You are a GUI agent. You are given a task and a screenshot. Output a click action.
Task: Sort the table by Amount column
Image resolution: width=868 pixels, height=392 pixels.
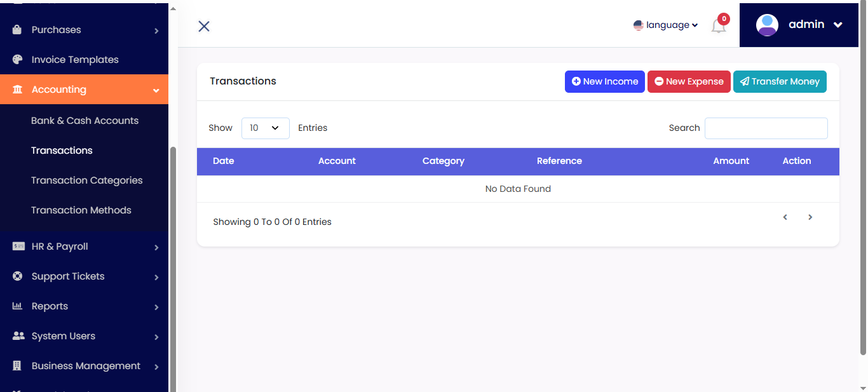[x=731, y=161]
